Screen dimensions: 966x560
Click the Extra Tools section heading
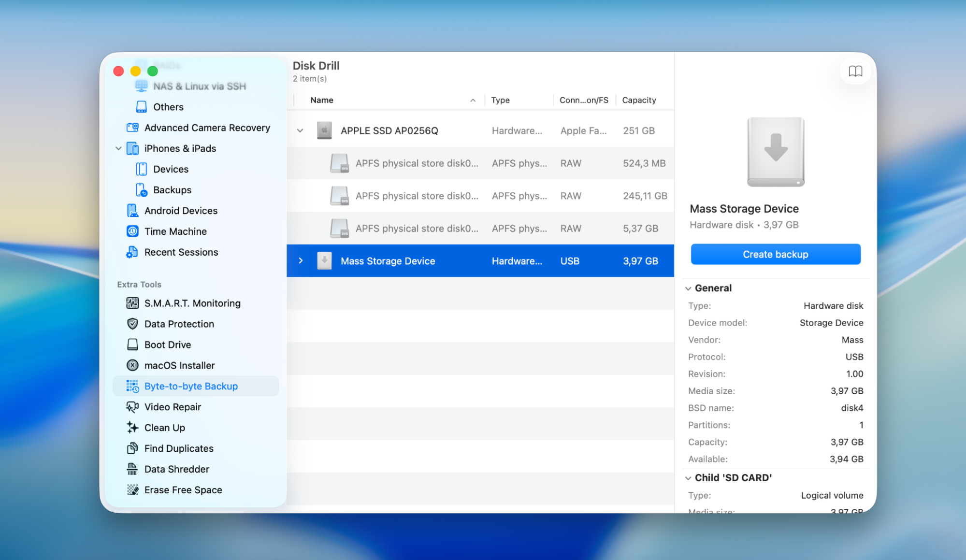pos(139,285)
